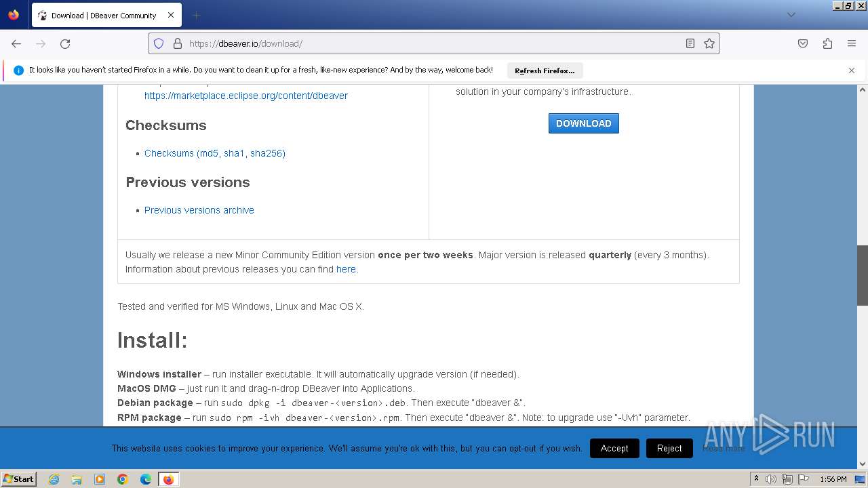
Task: Click the 'Windows installer' bold text
Action: coord(159,374)
